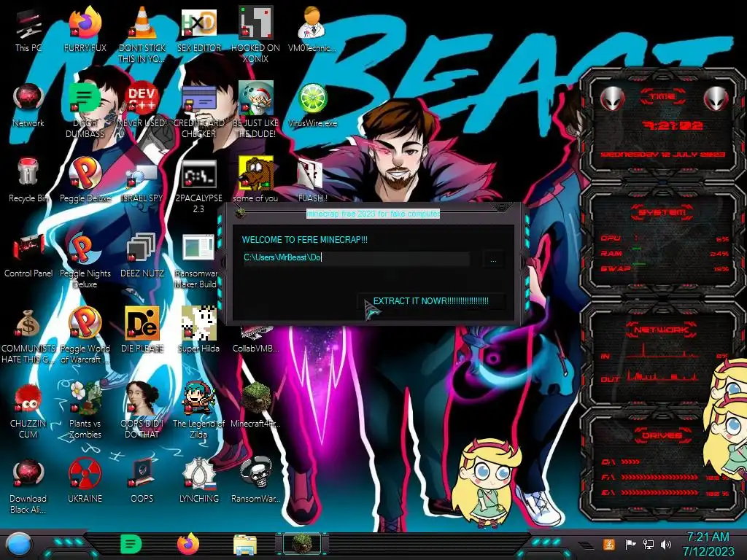Click the volume speaker tray icon
The height and width of the screenshot is (560, 747).
(665, 544)
